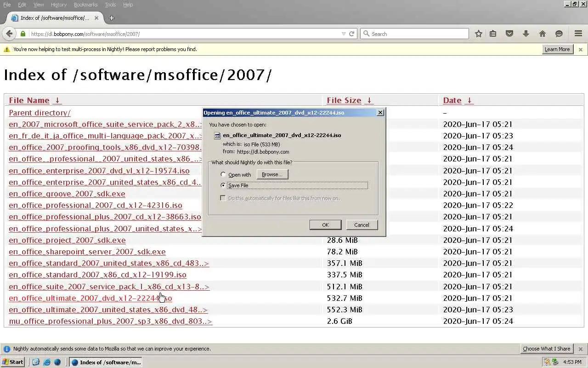
Task: Click the first quick launch icon beside Start
Action: coord(36,362)
